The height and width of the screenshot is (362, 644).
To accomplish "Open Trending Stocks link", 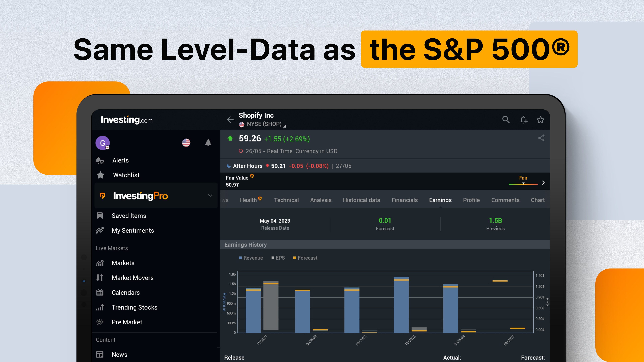I will pyautogui.click(x=134, y=307).
